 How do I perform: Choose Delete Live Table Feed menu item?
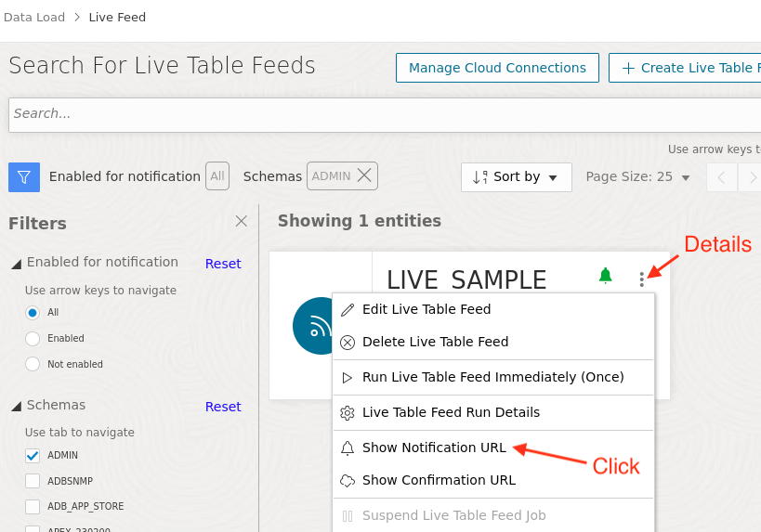(493, 342)
